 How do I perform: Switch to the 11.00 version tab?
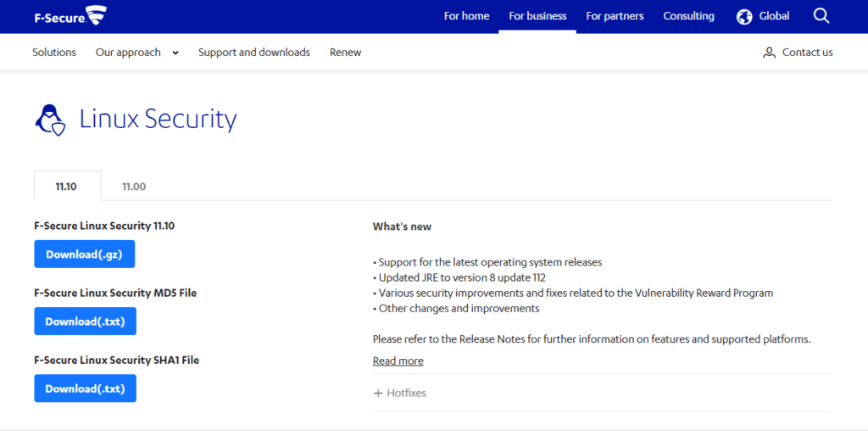(x=134, y=187)
